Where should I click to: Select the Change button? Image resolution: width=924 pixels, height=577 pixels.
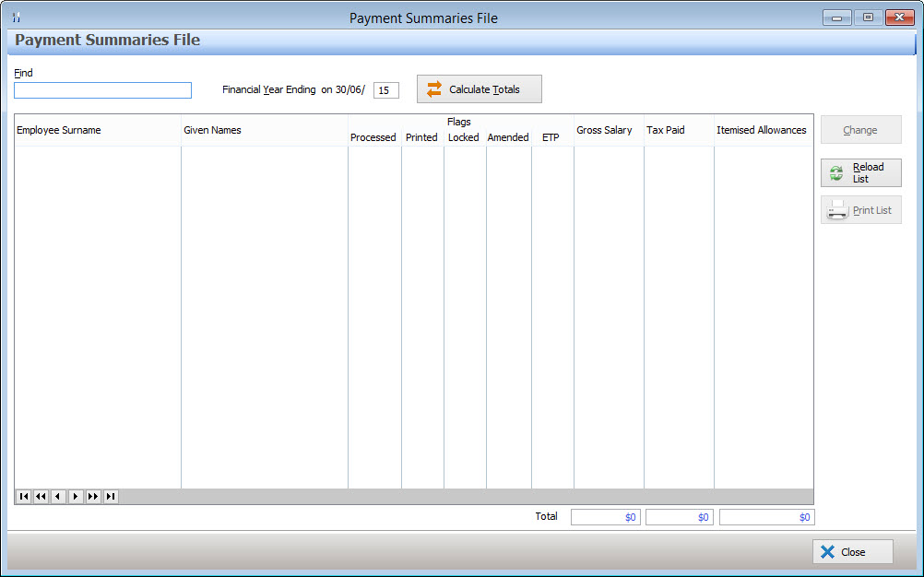coord(860,129)
